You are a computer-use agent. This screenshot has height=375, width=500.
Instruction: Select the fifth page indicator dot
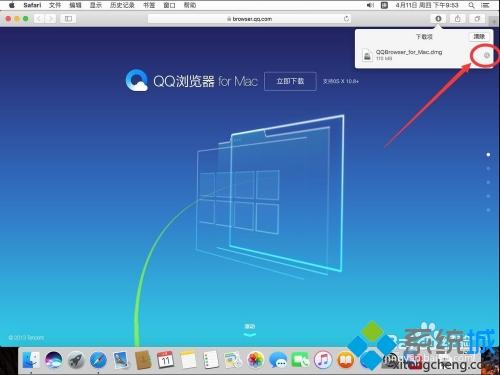pyautogui.click(x=488, y=210)
